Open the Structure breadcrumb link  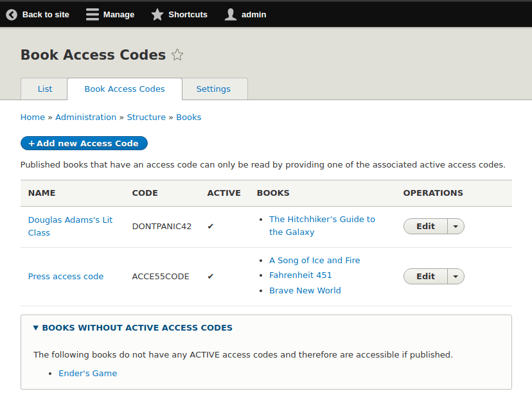(146, 117)
